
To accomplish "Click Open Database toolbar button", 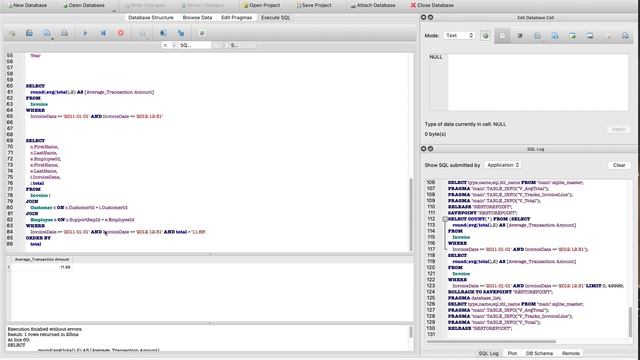I will click(84, 5).
